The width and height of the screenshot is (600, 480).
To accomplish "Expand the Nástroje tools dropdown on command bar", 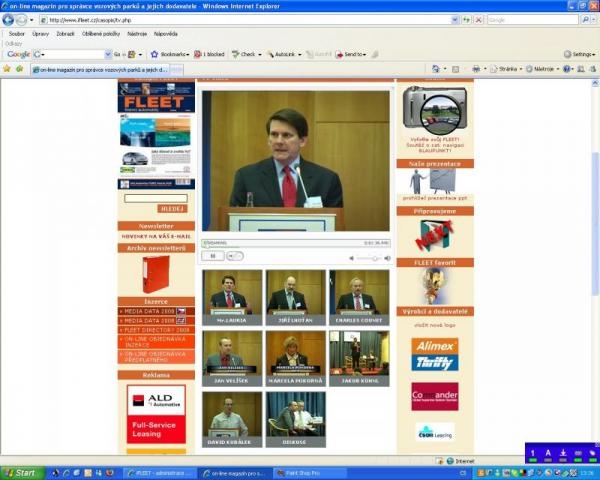I will [558, 69].
